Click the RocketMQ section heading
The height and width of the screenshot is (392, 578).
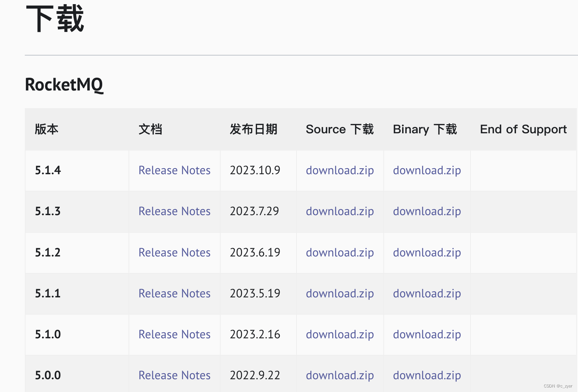(64, 85)
